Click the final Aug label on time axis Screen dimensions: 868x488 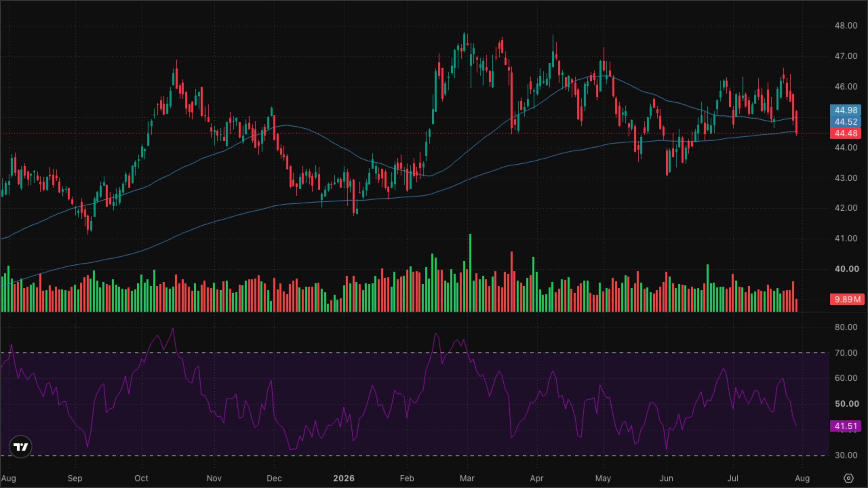802,478
